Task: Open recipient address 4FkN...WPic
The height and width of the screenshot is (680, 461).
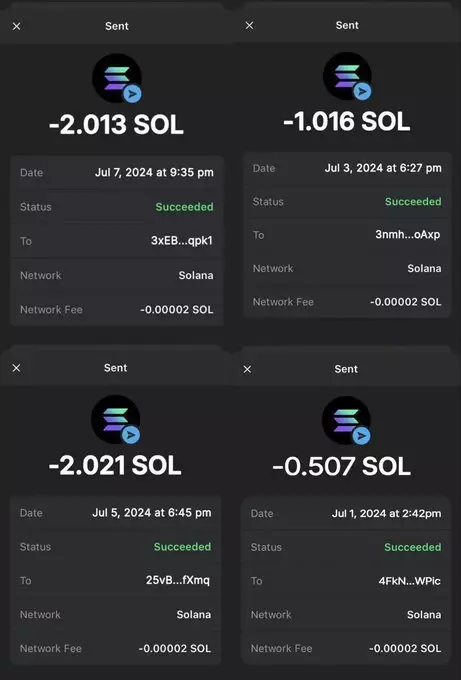Action: coord(409,581)
